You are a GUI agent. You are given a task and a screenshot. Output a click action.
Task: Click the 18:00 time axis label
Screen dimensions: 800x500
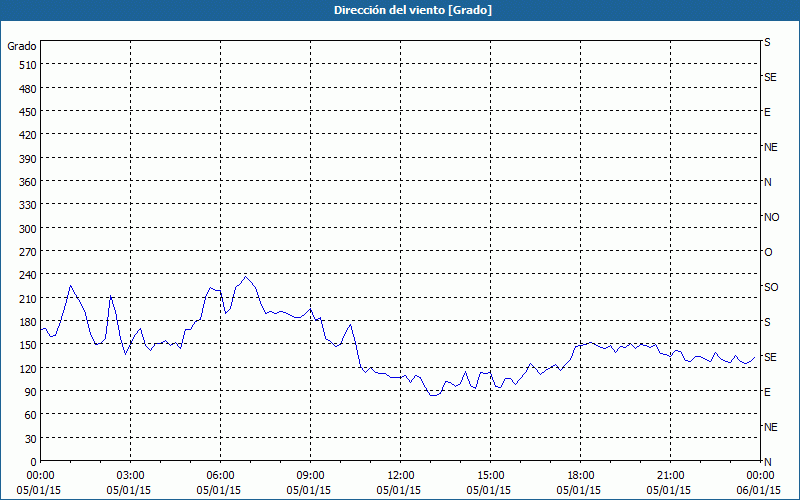581,476
